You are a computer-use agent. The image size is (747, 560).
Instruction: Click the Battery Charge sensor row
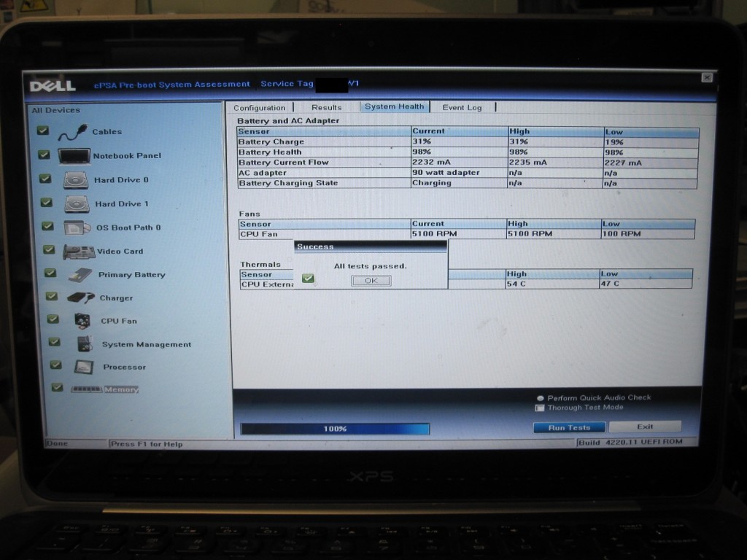click(x=468, y=142)
